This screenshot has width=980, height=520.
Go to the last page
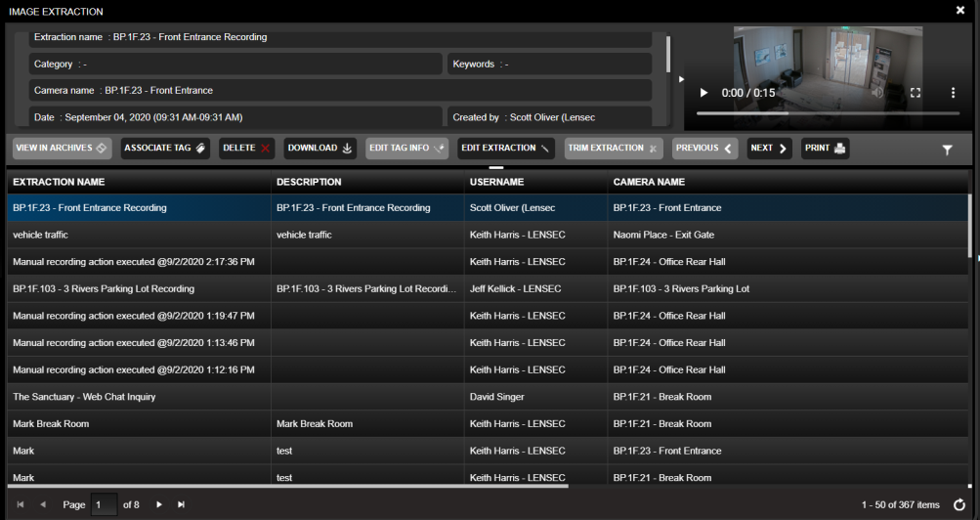[182, 504]
